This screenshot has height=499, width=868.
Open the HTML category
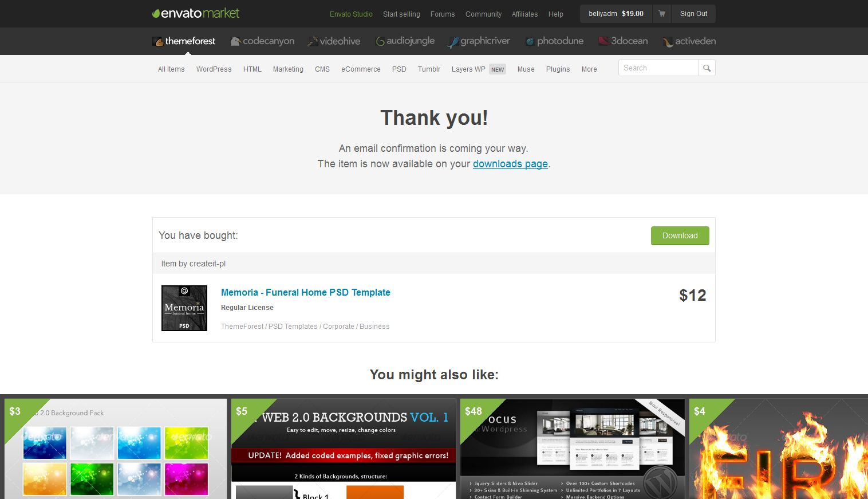tap(252, 69)
